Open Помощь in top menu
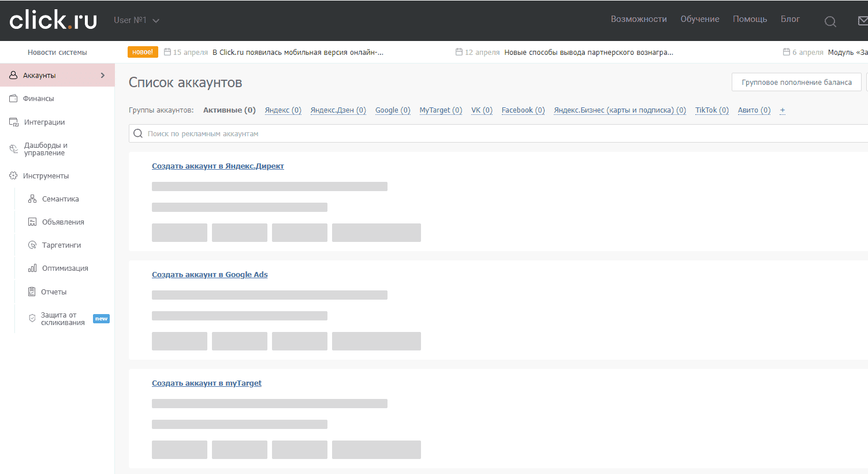Viewport: 868px width, 474px height. pyautogui.click(x=750, y=19)
